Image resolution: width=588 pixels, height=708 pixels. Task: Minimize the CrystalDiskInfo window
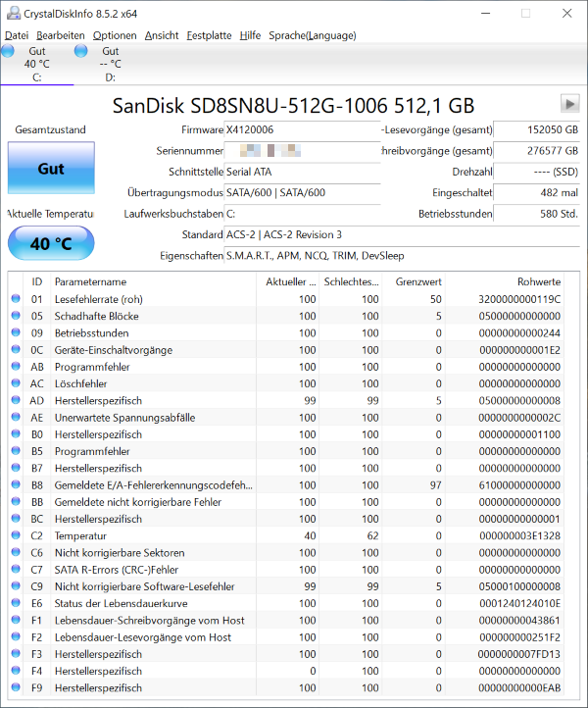click(x=485, y=14)
